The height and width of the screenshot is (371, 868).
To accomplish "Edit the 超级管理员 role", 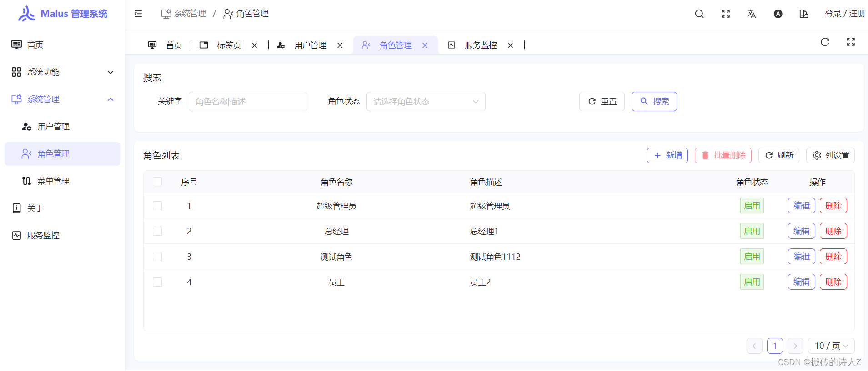I will [x=802, y=206].
